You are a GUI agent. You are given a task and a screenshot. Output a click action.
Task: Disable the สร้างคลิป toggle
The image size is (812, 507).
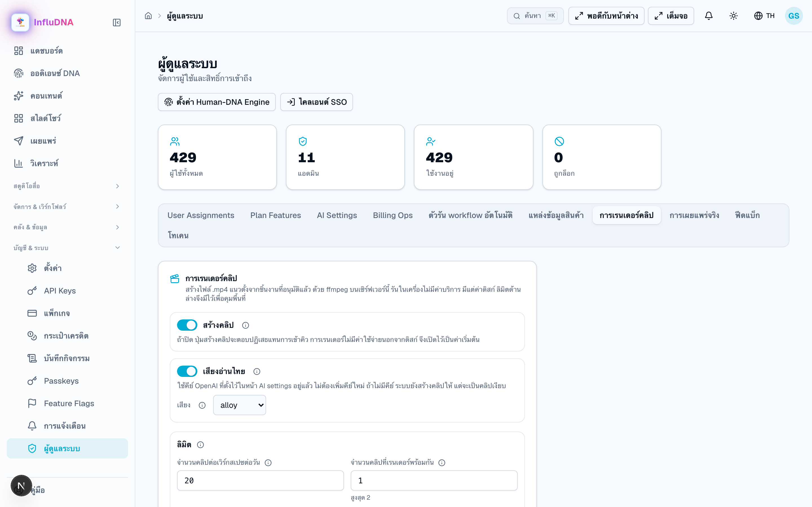(187, 325)
